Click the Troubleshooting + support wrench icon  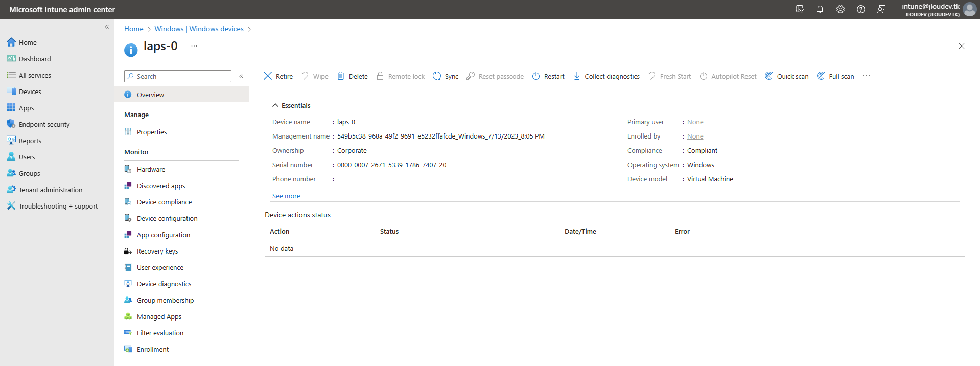pos(11,205)
